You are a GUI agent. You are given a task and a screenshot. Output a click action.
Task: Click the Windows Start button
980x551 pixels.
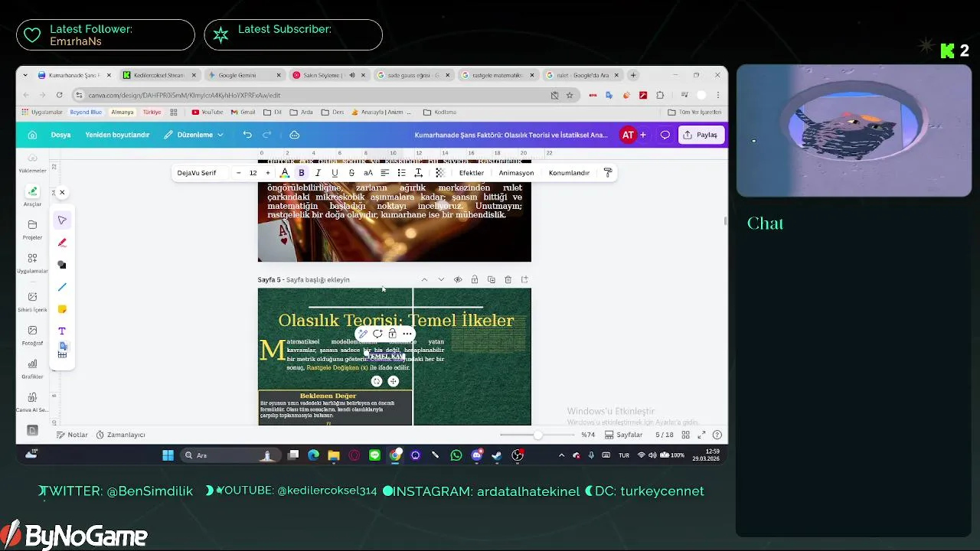[168, 455]
